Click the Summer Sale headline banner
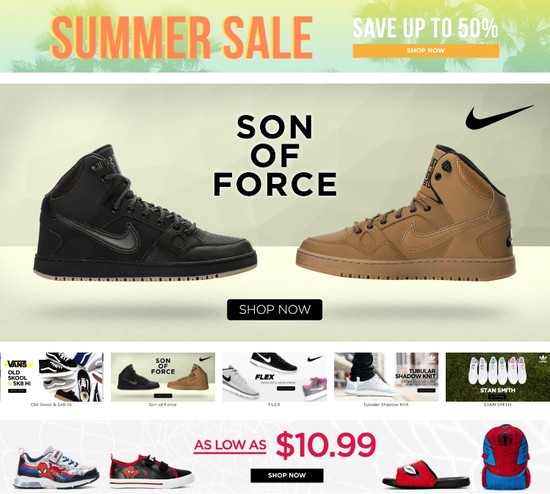The image size is (550, 494). point(181,36)
